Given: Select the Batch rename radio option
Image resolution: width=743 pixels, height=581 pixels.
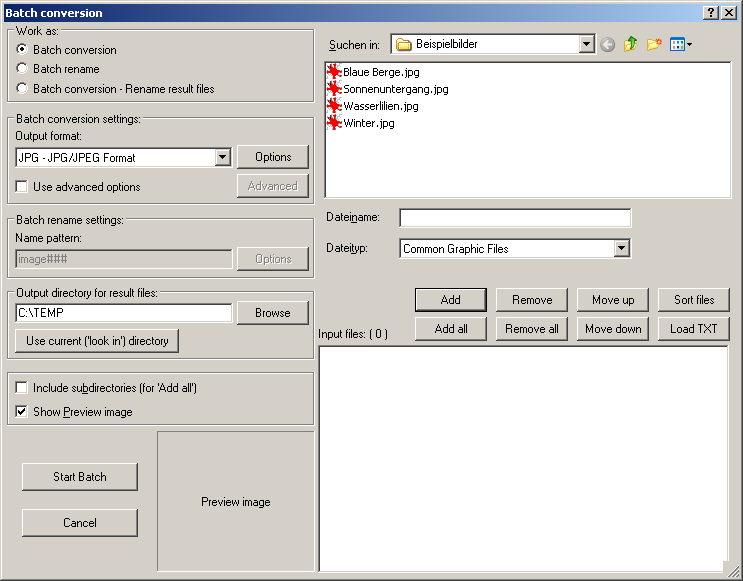Looking at the screenshot, I should point(22,69).
